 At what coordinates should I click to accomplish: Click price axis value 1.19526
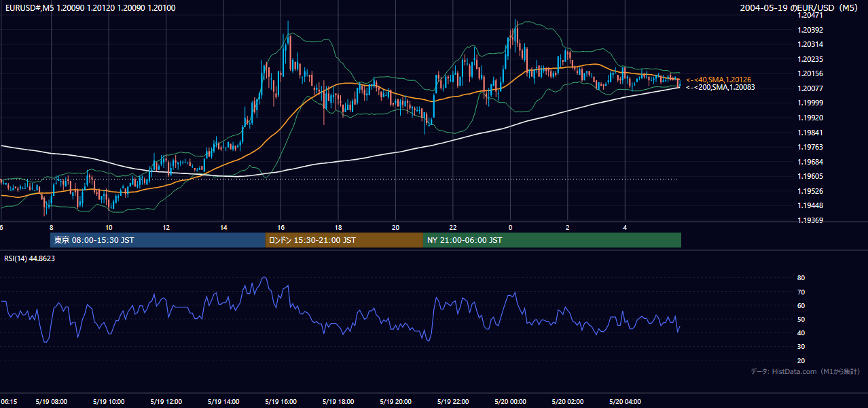[x=810, y=191]
